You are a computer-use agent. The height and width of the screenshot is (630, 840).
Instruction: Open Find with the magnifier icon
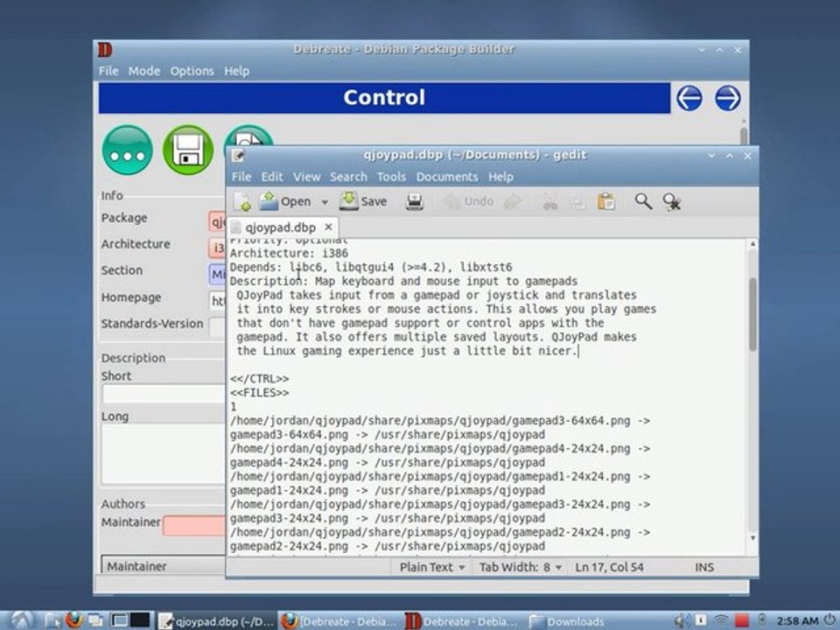643,202
